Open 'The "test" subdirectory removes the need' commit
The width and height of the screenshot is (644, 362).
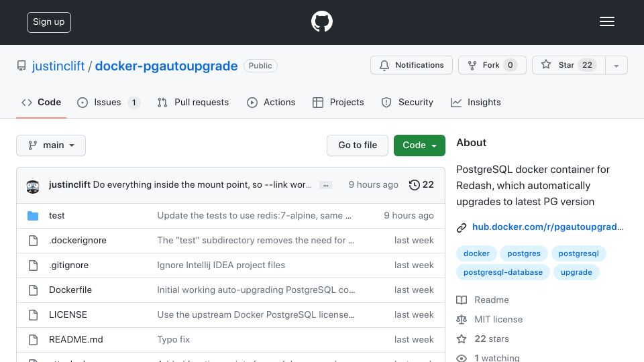[256, 240]
